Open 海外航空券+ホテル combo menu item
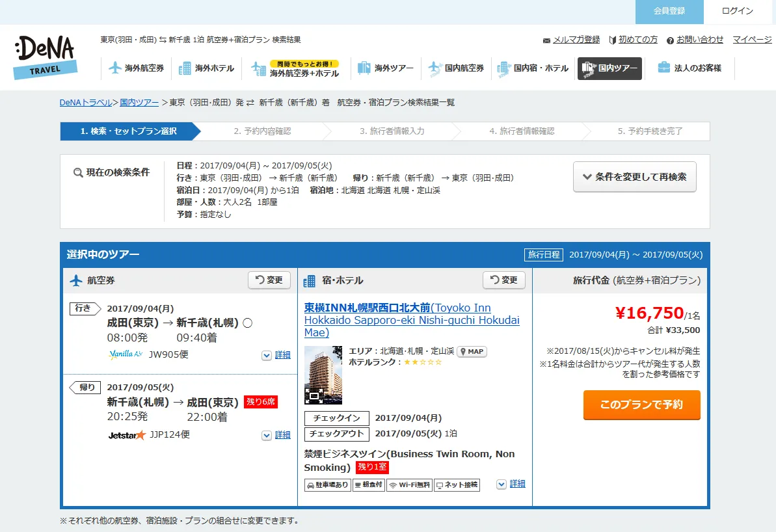Screen dimensions: 776x532 coord(297,69)
